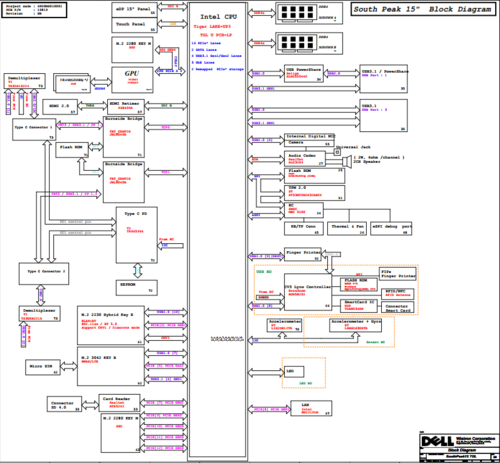Image resolution: width=500 pixels, height=463 pixels.
Task: Click the 'Accelerometer + Gyro' block
Action: point(355,325)
